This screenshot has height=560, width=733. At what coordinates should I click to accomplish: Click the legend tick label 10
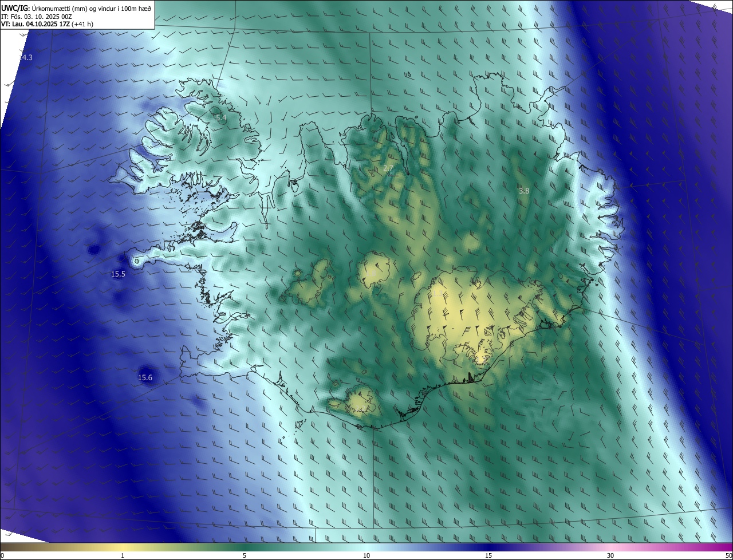[366, 556]
